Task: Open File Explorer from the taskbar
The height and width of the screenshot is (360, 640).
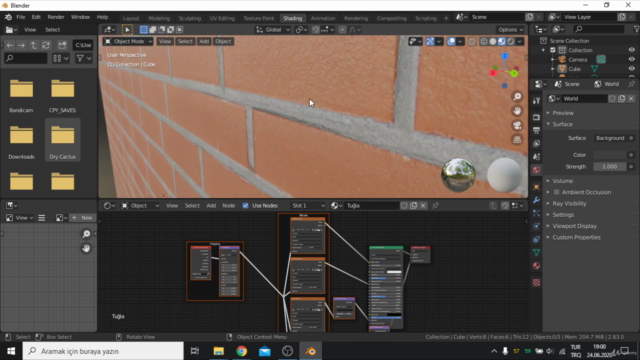Action: pyautogui.click(x=218, y=351)
